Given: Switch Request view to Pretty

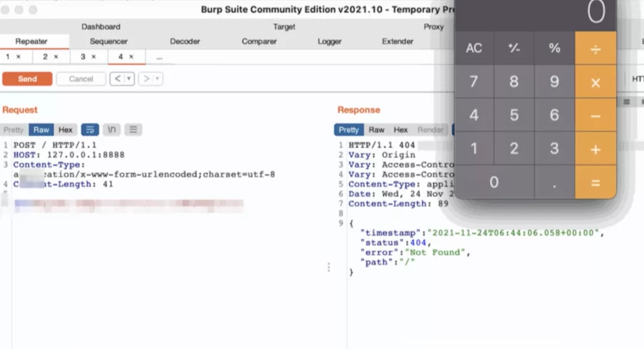Looking at the screenshot, I should tap(14, 129).
